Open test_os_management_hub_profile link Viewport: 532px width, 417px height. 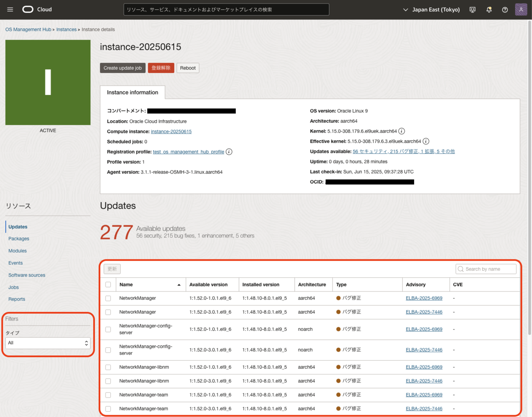coord(188,152)
